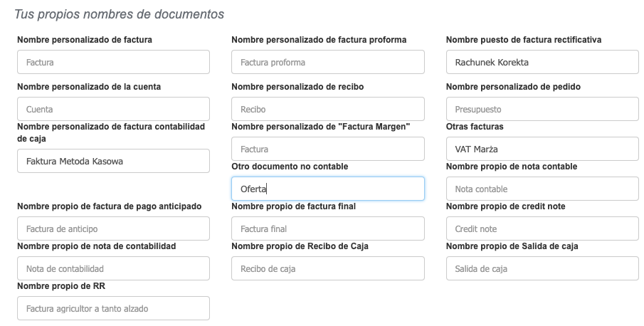Click the Recibo de caja input
The width and height of the screenshot is (644, 326).
[x=327, y=268]
